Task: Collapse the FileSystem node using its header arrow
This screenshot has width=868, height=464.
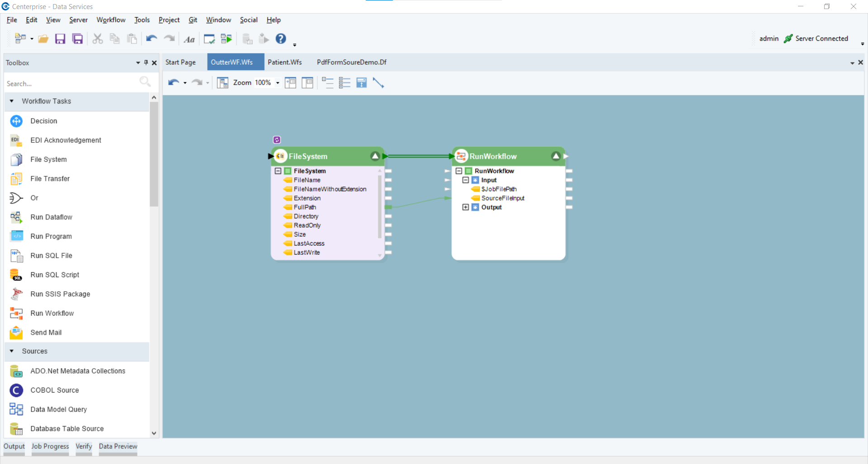Action: [x=375, y=156]
